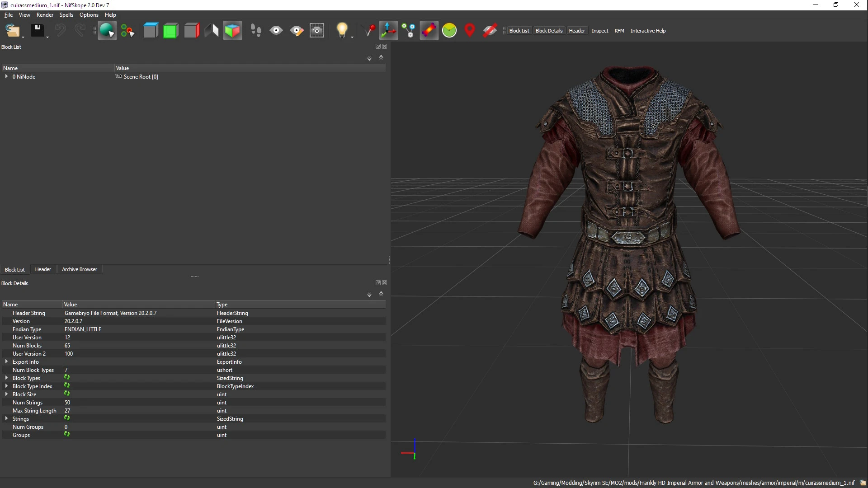868x488 pixels.
Task: Toggle the Block List toolbar button
Action: click(x=519, y=31)
